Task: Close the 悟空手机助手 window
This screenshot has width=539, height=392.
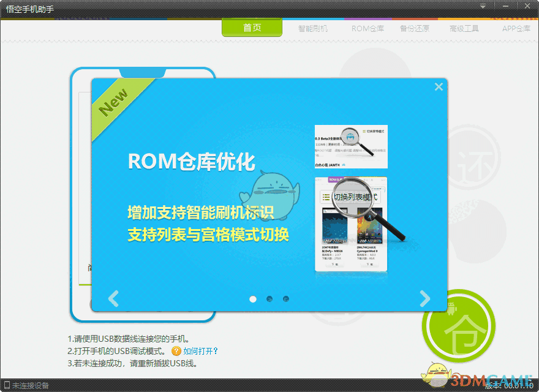Action: click(x=527, y=6)
